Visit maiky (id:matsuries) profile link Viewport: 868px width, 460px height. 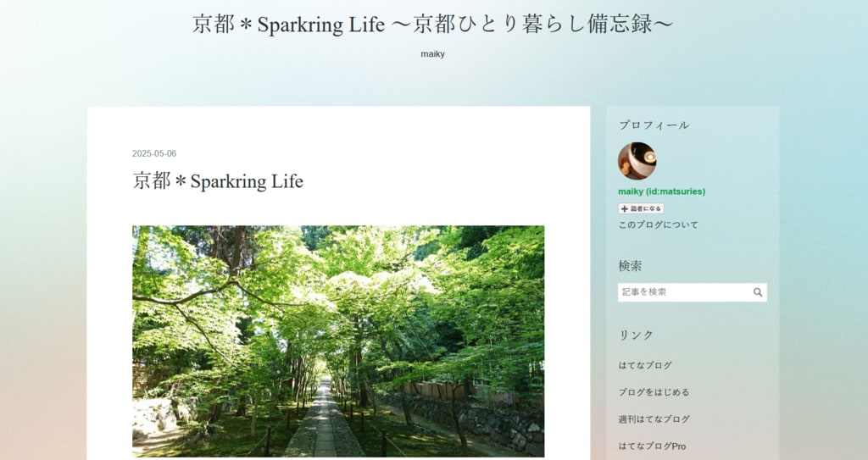tap(661, 191)
